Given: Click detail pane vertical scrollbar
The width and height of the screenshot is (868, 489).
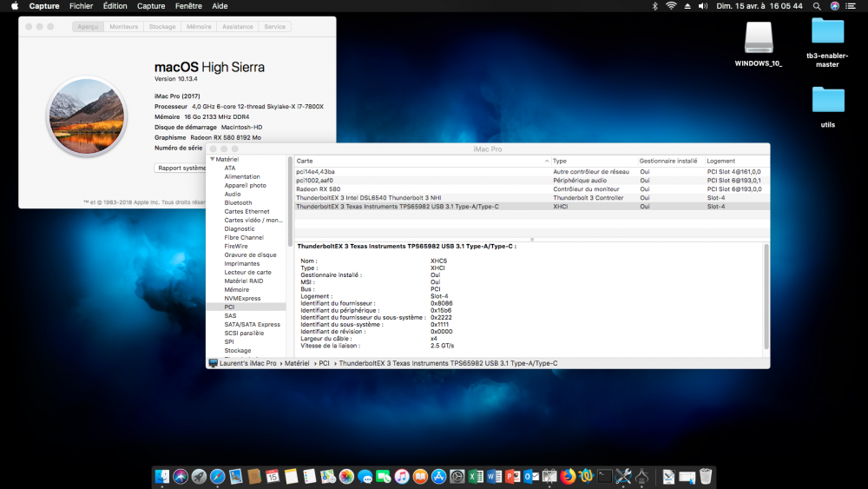Looking at the screenshot, I should point(766,296).
